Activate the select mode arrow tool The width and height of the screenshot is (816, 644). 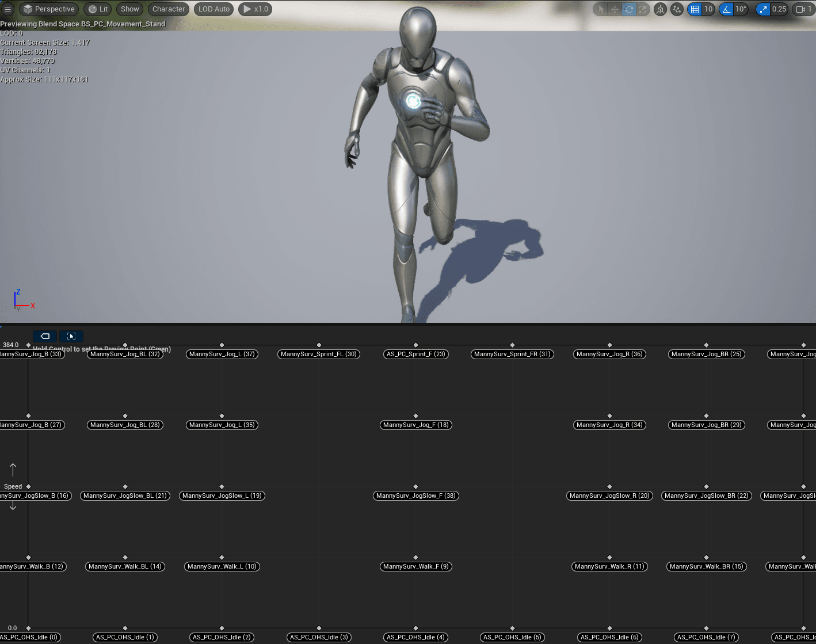pos(601,9)
